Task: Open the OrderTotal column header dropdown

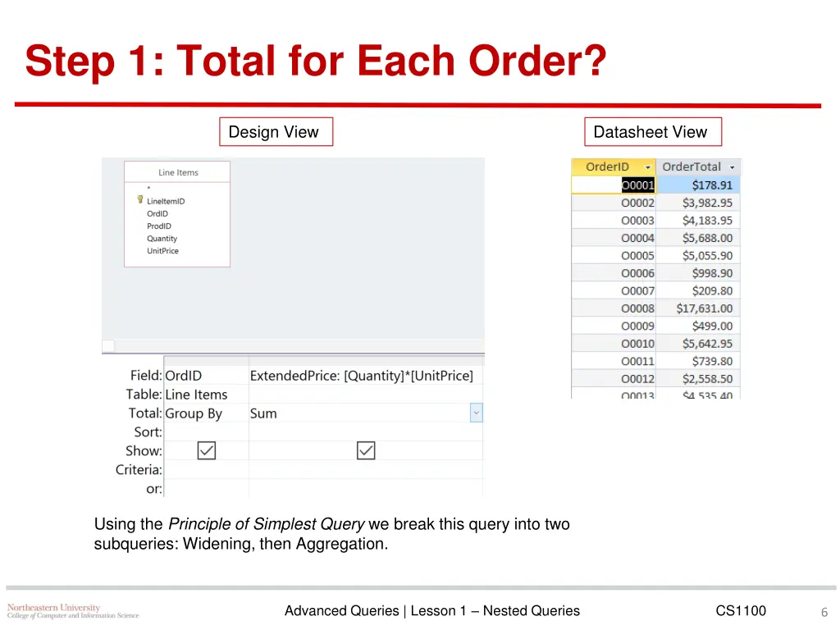Action: [732, 167]
